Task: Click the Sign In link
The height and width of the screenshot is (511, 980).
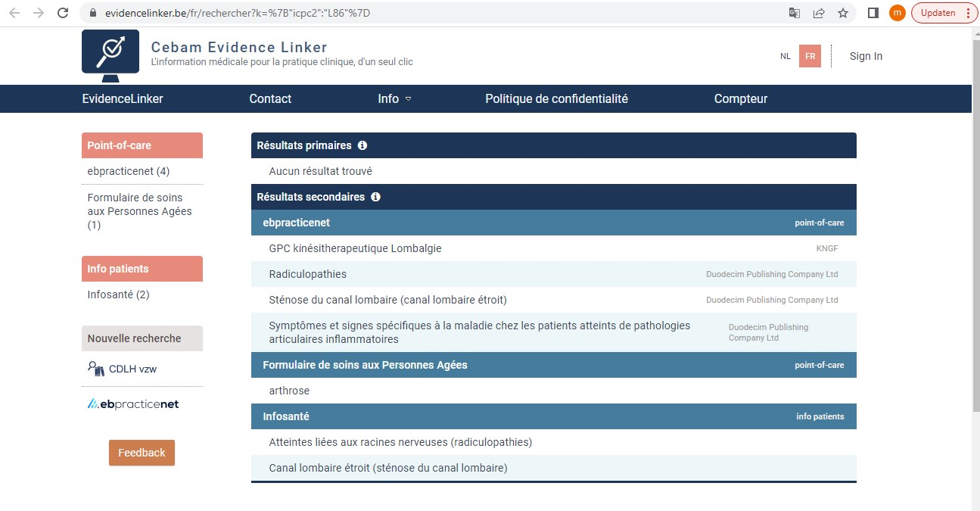Action: coord(866,56)
